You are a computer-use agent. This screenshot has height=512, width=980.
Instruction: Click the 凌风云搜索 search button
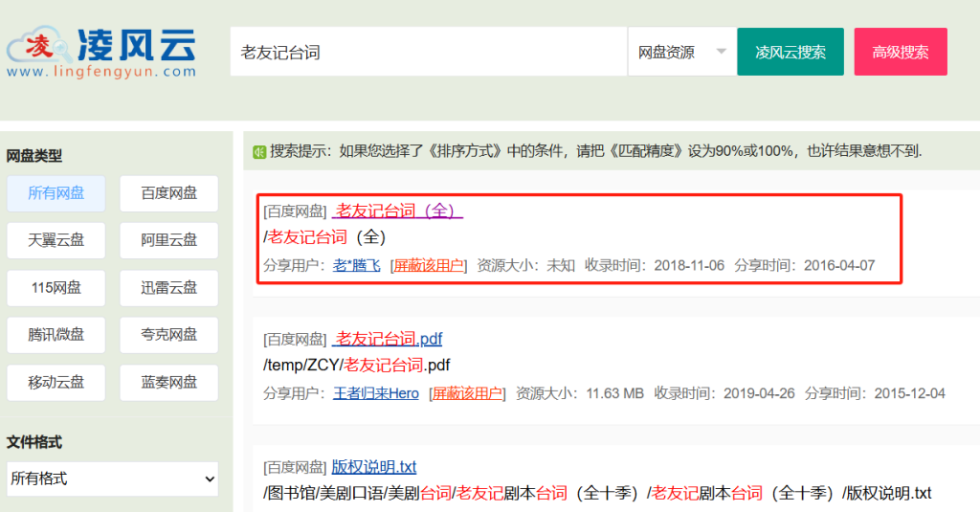[790, 52]
